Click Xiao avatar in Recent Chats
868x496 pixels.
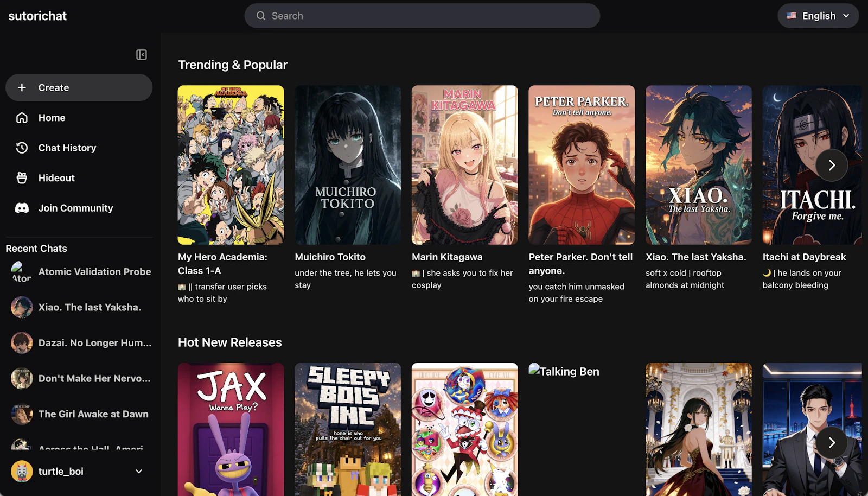pos(22,307)
